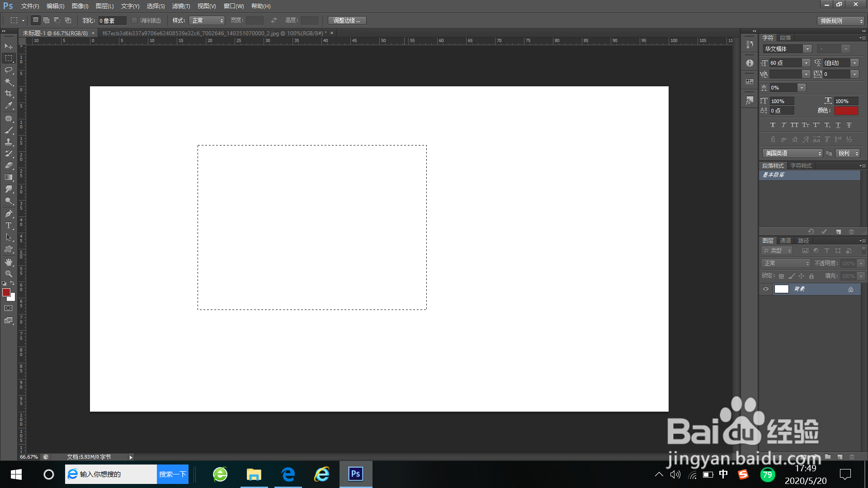This screenshot has height=488, width=868.
Task: Select the Hand tool
Action: (9, 262)
